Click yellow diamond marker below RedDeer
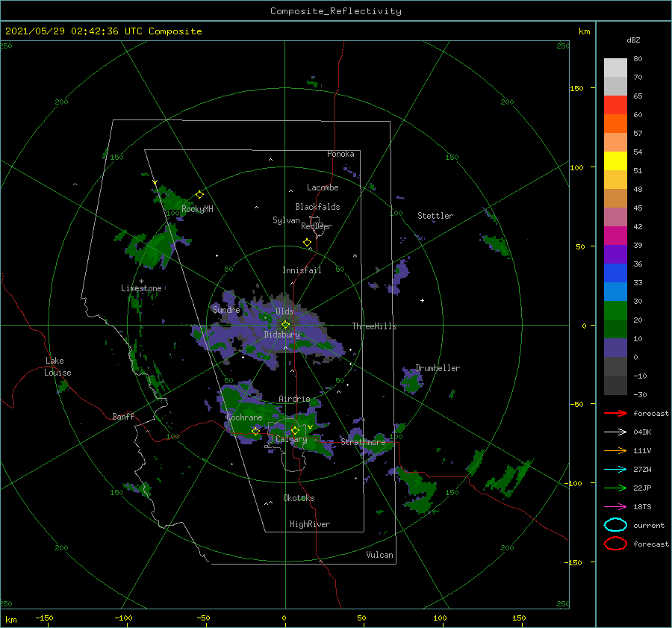 pos(308,242)
